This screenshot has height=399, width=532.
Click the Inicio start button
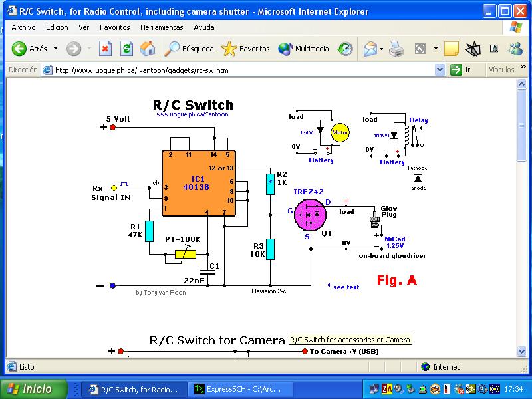35,389
